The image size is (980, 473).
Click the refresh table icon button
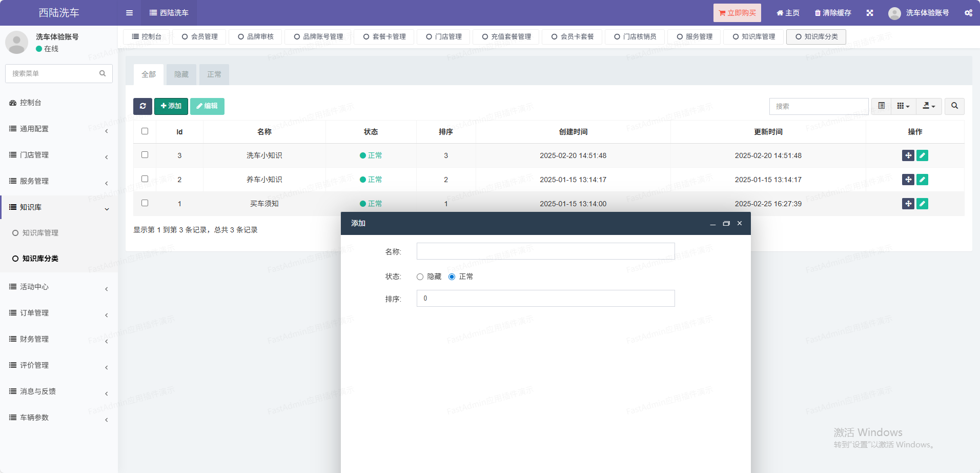coord(142,106)
